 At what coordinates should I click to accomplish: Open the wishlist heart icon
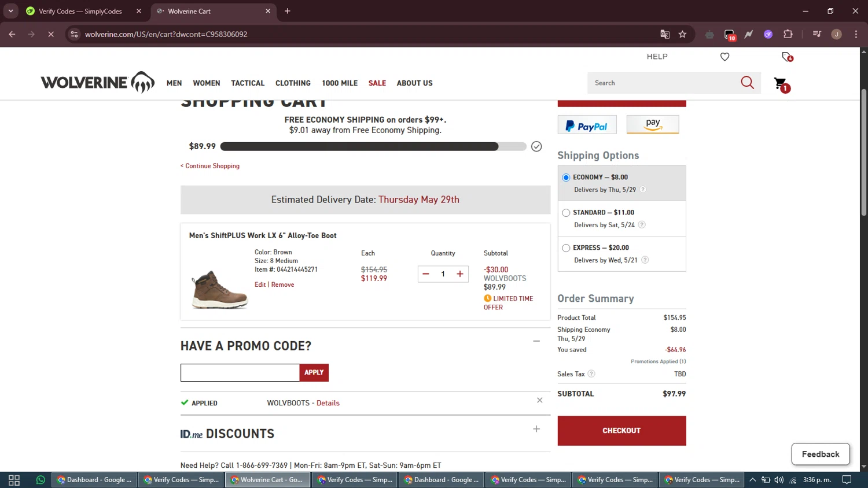coord(724,57)
